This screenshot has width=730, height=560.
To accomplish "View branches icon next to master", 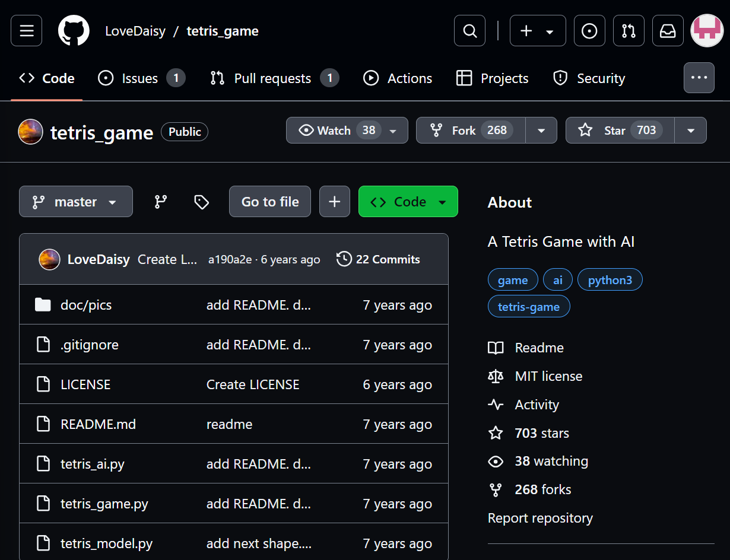I will pos(161,202).
